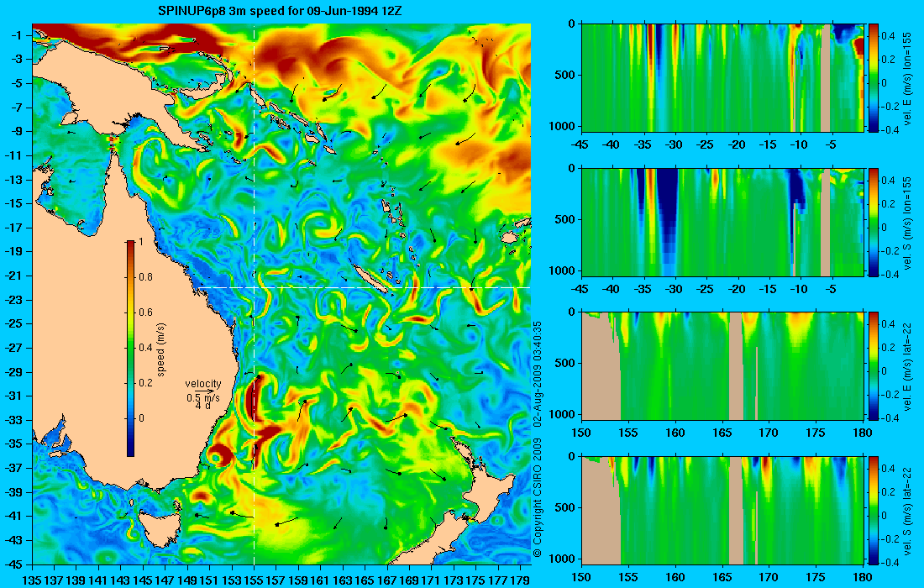Click the New Caledonia island
This screenshot has width=924, height=588.
pyautogui.click(x=371, y=280)
